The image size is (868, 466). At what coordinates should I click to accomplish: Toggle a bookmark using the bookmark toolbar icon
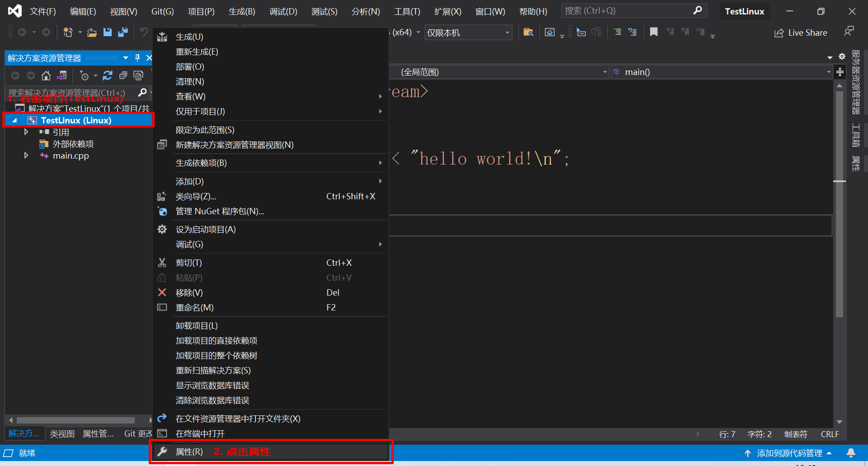[653, 32]
